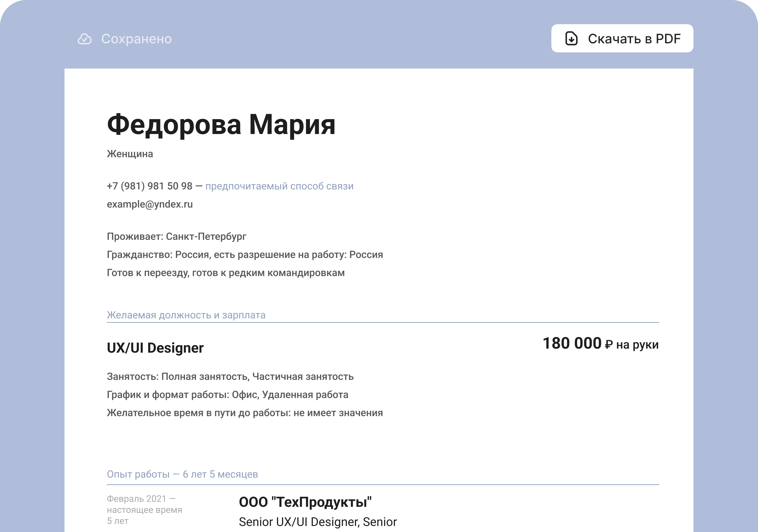Click the download icon inside PDF button
758x532 pixels.
(x=572, y=38)
